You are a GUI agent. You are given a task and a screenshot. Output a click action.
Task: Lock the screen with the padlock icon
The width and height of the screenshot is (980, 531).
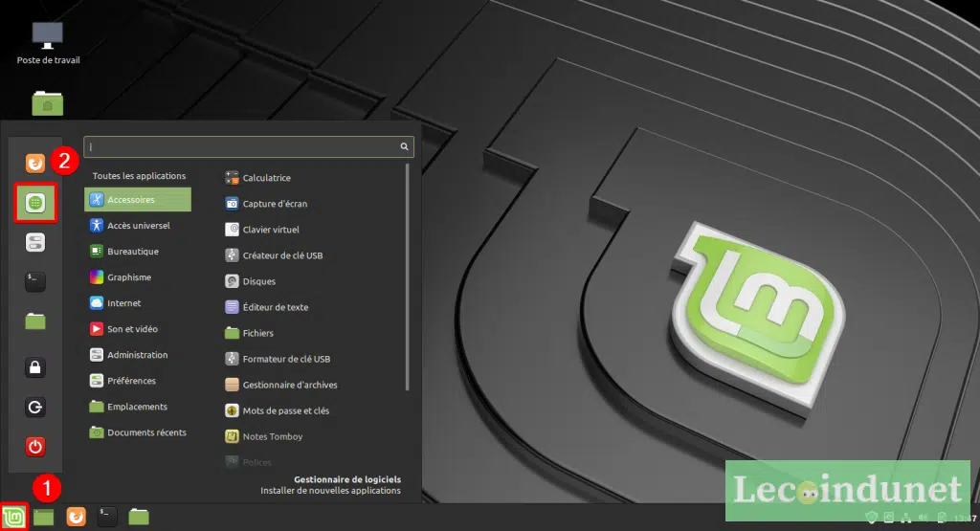tap(35, 367)
